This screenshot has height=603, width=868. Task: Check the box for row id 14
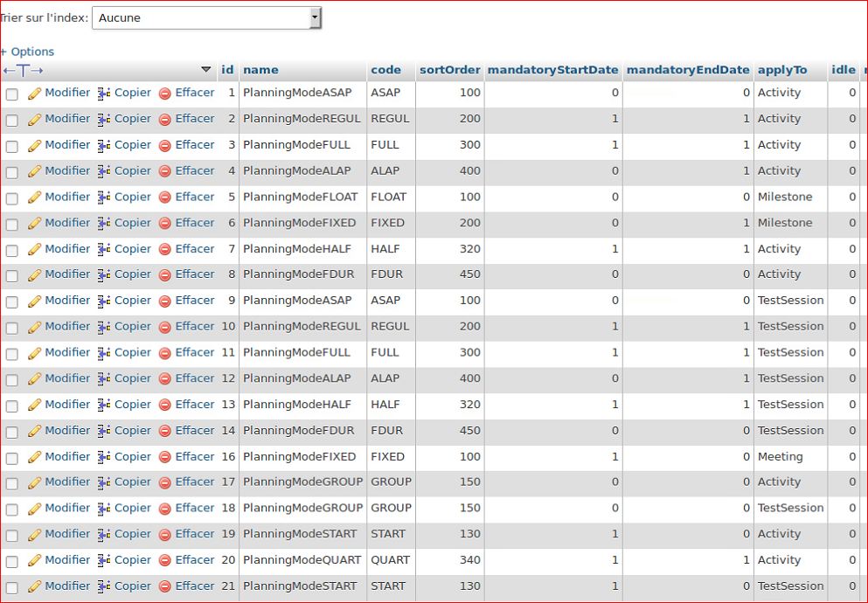tap(12, 432)
